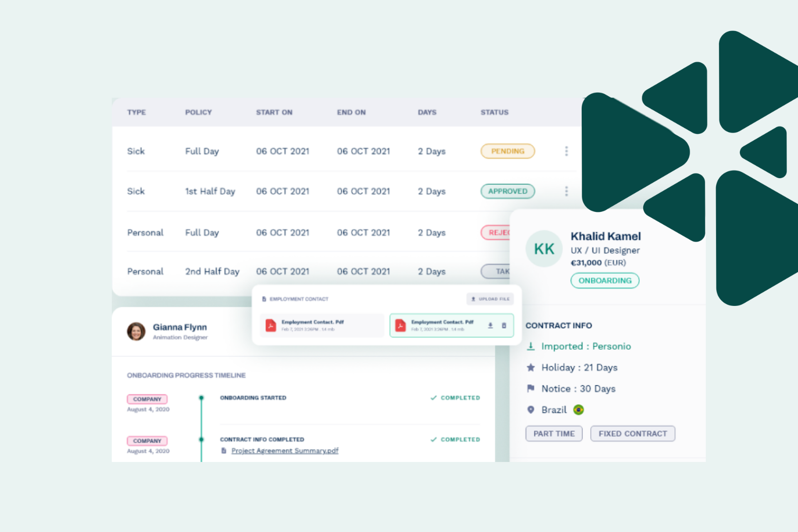The image size is (798, 532).
Task: Click the flag icon beside Notice : 30 Days
Action: click(530, 388)
